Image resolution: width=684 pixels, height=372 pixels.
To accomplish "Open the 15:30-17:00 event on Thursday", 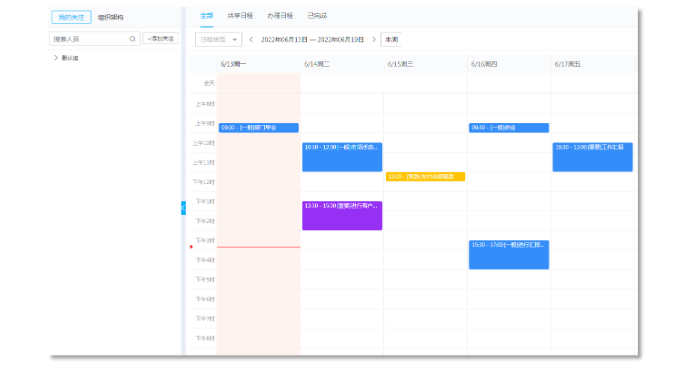I will (509, 255).
